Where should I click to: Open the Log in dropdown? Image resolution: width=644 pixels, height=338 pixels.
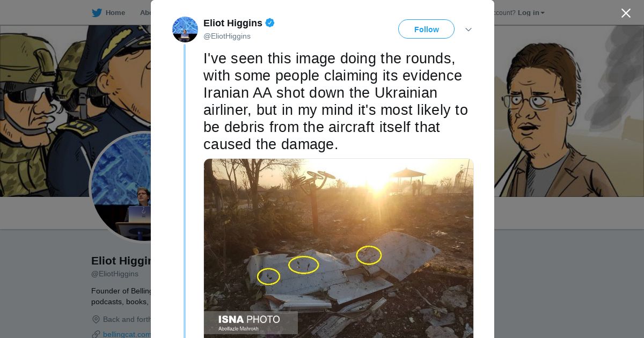coord(531,13)
